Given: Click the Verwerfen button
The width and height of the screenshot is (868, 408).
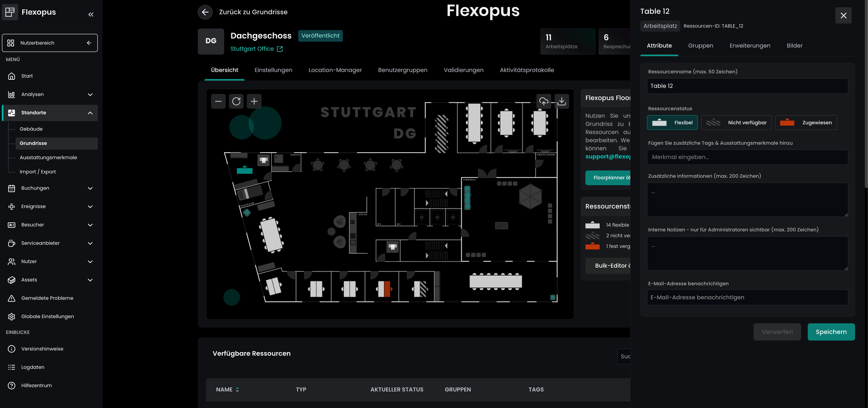Looking at the screenshot, I should (x=777, y=332).
